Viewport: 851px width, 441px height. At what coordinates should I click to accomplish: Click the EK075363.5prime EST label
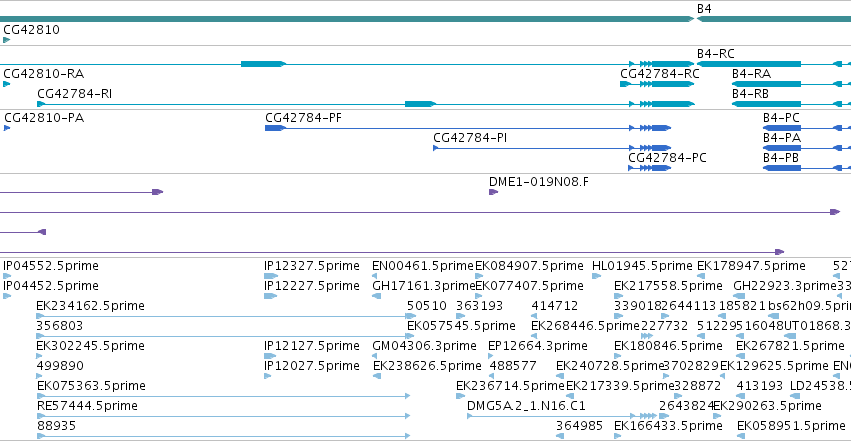pyautogui.click(x=91, y=386)
